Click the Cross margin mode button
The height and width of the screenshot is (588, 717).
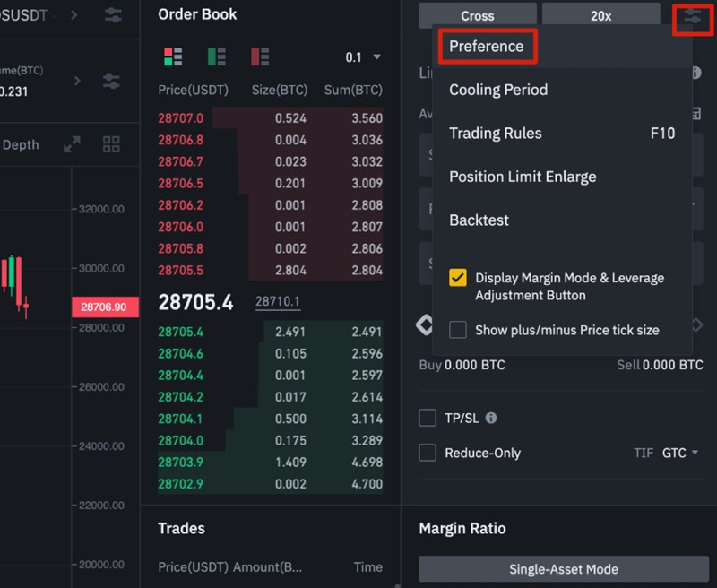click(x=478, y=16)
